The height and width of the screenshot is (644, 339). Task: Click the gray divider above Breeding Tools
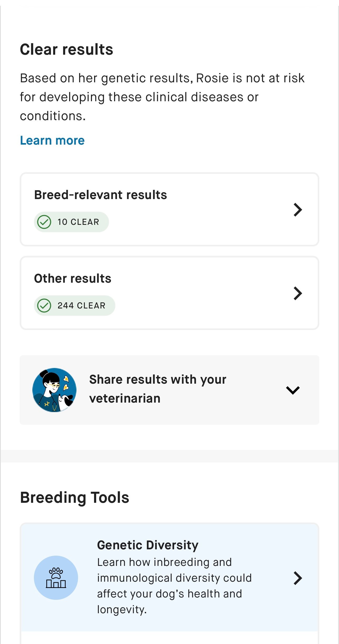pos(169,456)
